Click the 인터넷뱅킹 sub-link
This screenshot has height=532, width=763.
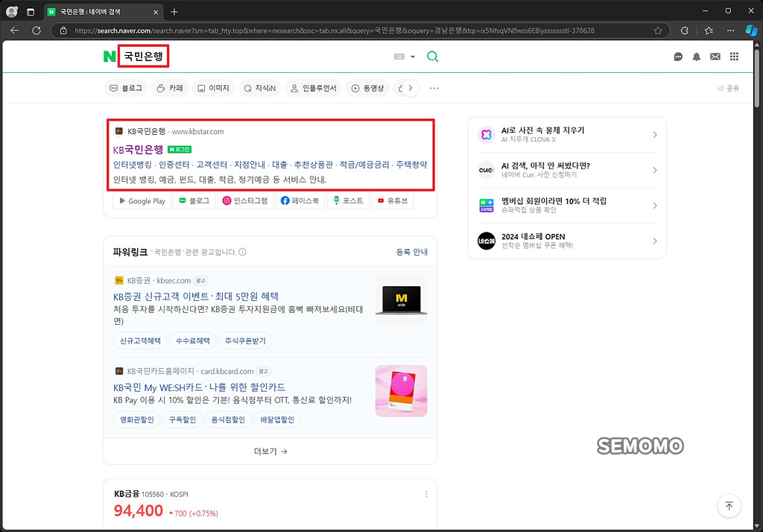point(133,165)
